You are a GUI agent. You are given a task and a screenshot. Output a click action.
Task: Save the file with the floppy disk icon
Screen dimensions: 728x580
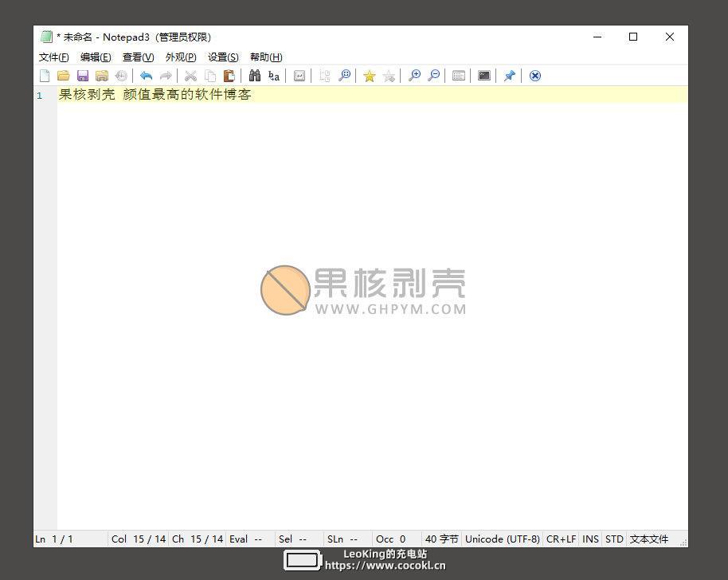[x=83, y=76]
